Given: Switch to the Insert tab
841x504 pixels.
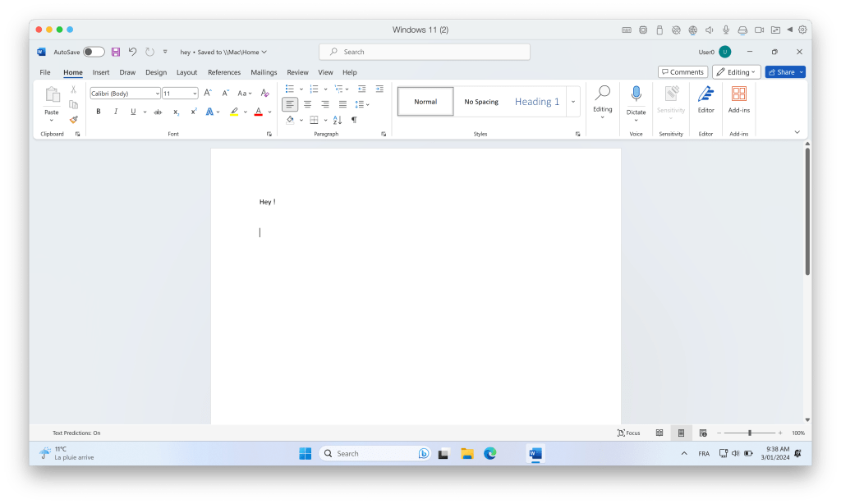Looking at the screenshot, I should [x=101, y=72].
